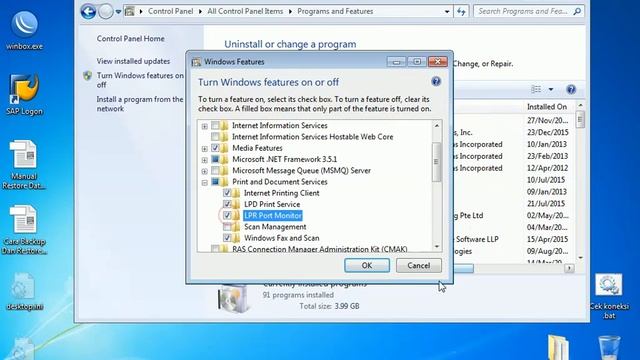Click the forward navigation arrow in Control Panel
This screenshot has height=360, width=640.
105,11
